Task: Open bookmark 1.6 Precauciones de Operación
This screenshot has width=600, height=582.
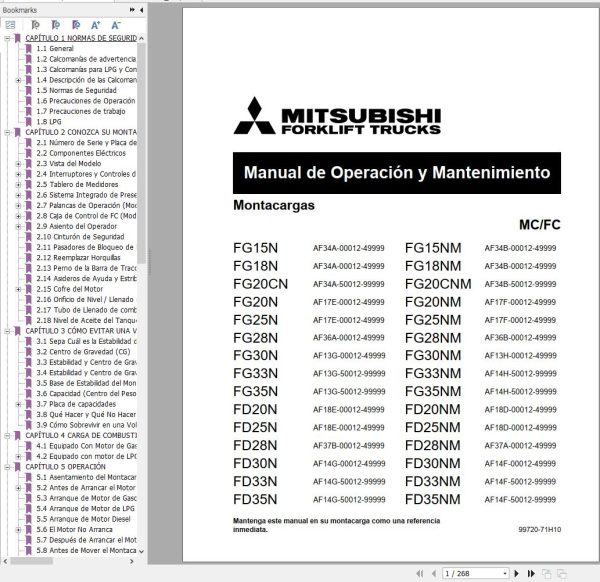Action: [x=86, y=101]
